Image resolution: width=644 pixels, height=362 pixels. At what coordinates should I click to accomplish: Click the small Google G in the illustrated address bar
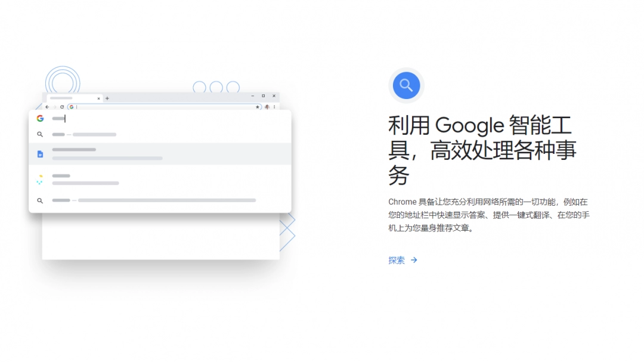72,107
